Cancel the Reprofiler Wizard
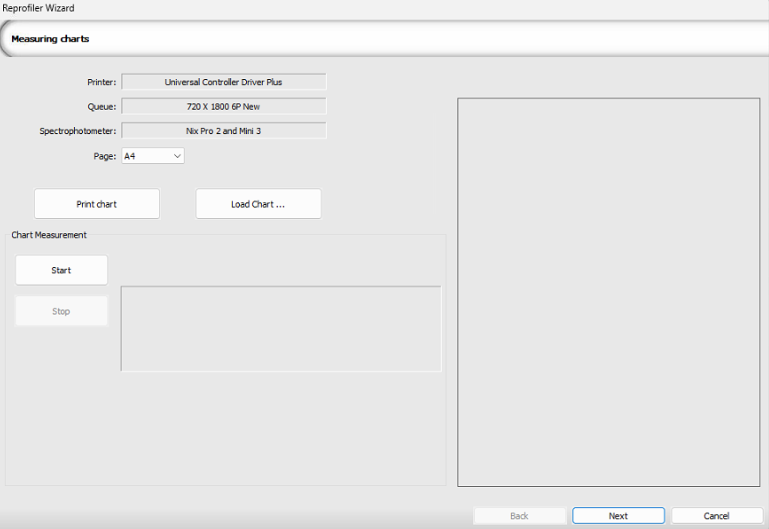The width and height of the screenshot is (769, 529). tap(716, 516)
